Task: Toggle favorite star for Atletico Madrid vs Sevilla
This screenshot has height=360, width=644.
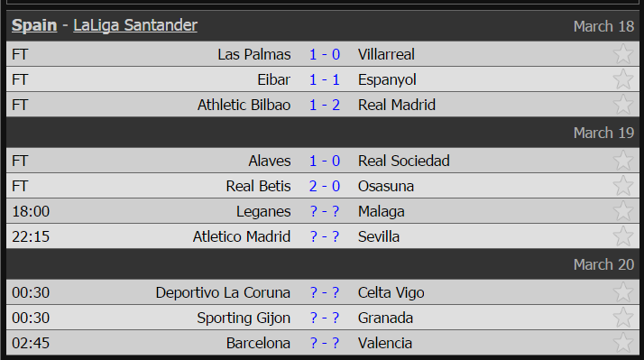Action: [x=622, y=236]
